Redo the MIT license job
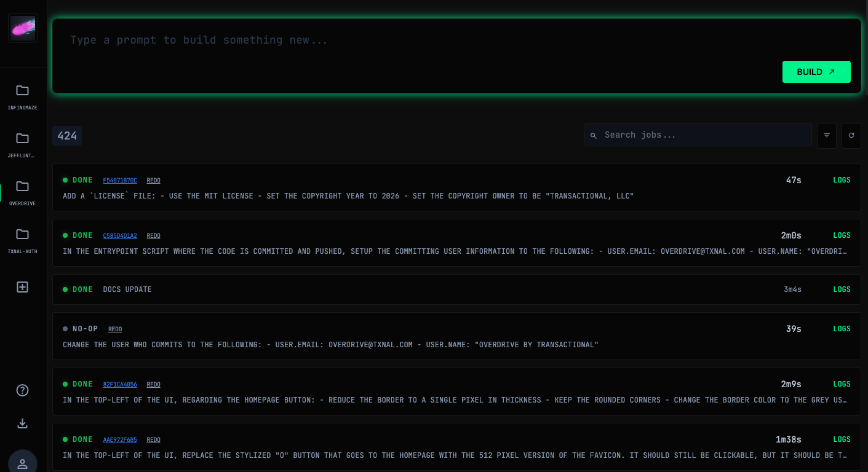This screenshot has height=472, width=868. 153,181
